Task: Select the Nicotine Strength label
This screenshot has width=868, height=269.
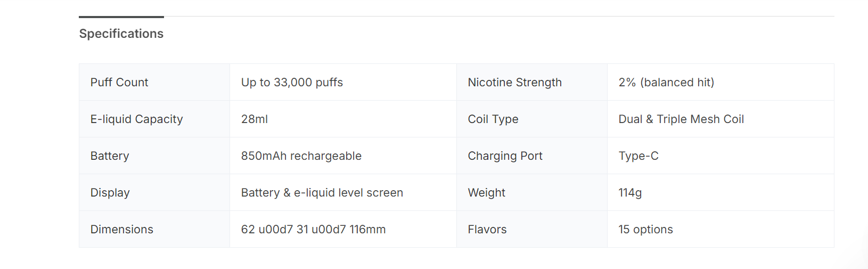Action: 514,83
